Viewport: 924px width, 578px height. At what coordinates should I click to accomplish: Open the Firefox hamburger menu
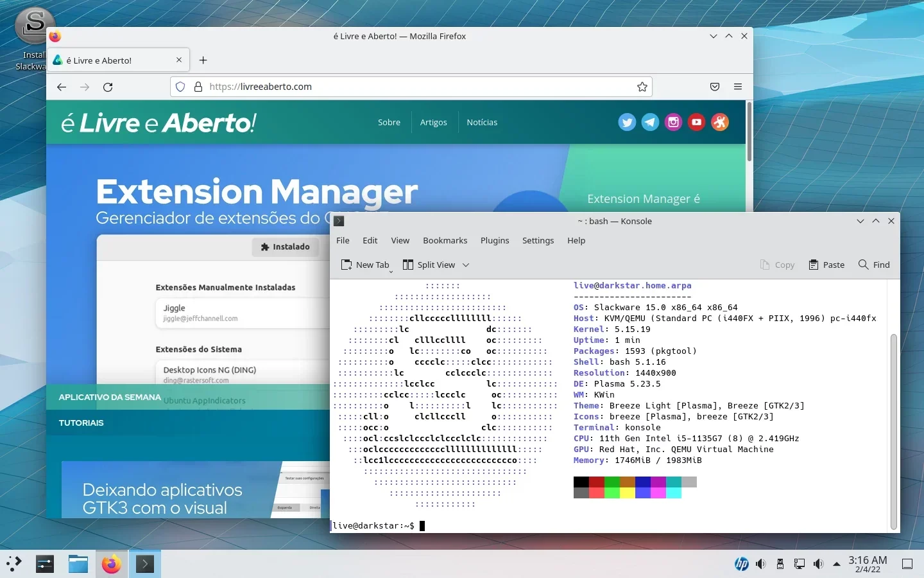[738, 87]
